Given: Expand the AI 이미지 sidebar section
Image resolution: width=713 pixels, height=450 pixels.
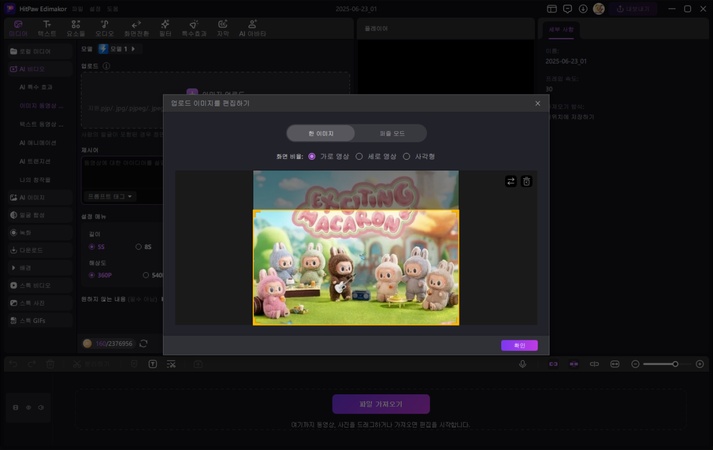Looking at the screenshot, I should (x=40, y=197).
